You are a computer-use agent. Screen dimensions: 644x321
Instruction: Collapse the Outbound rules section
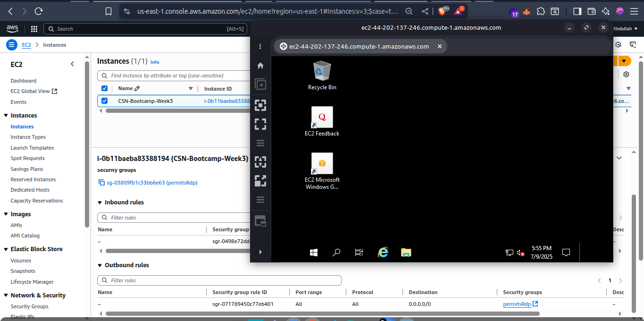point(100,265)
